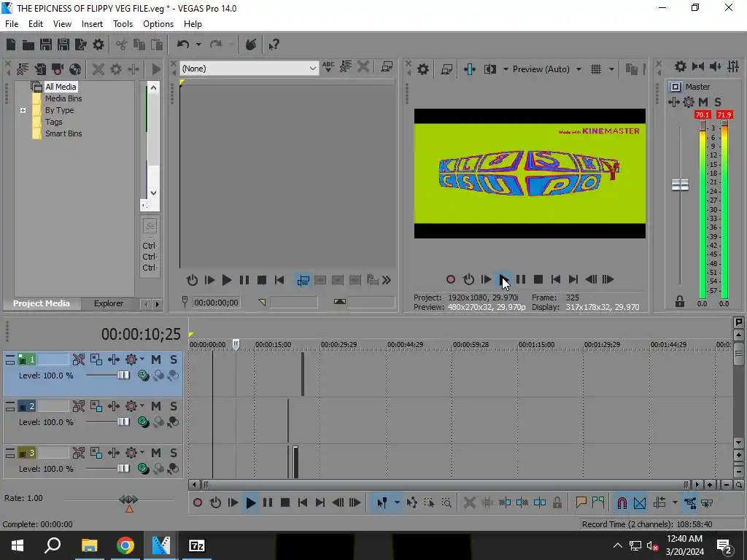Click Get Media from Web globe icon
Image resolution: width=747 pixels, height=560 pixels.
(75, 69)
